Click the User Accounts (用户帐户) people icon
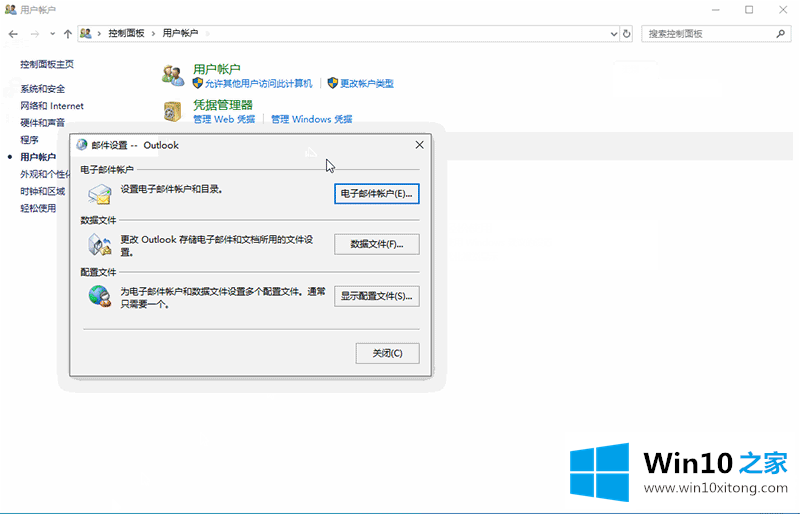Image resolution: width=800 pixels, height=514 pixels. [173, 76]
